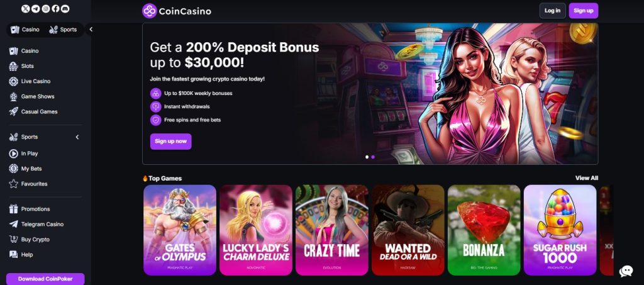644x285 pixels.
Task: Click the Download CoinPoker button
Action: pos(45,279)
